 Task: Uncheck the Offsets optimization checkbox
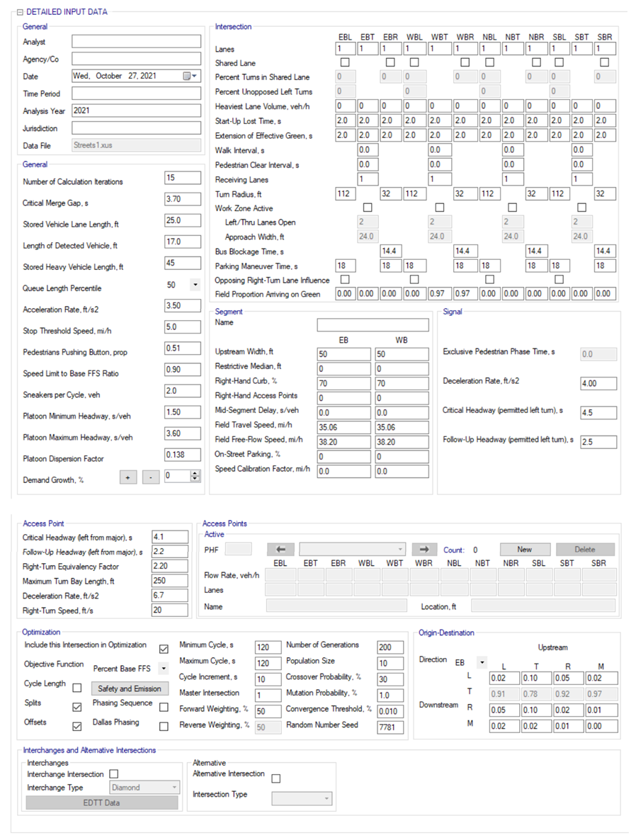pos(77,727)
